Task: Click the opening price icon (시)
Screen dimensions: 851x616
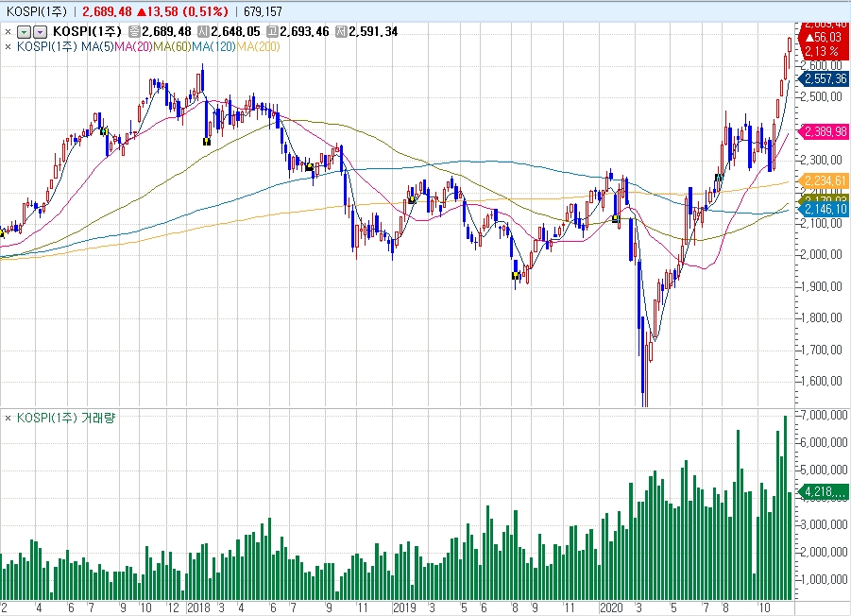Action: point(203,31)
